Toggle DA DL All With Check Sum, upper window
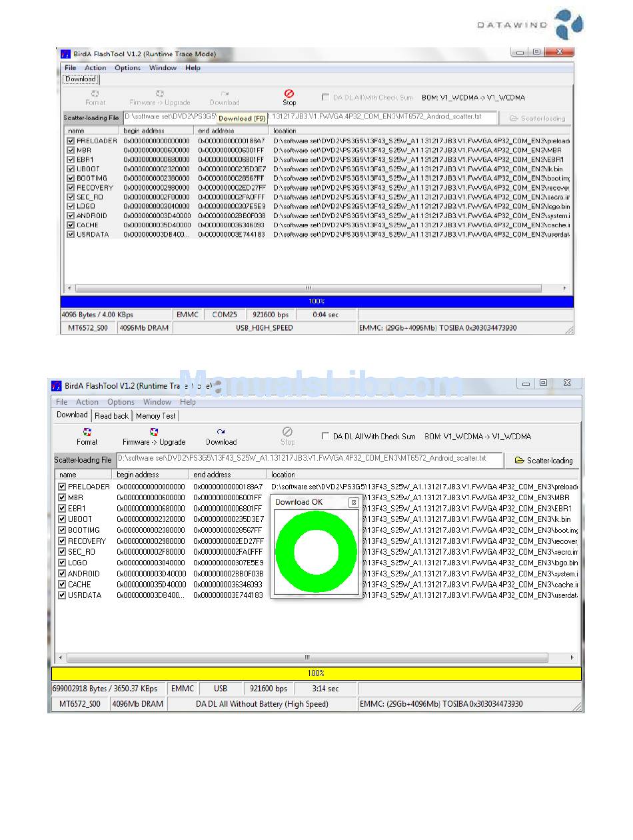Image resolution: width=633 pixels, height=840 pixels. [325, 97]
